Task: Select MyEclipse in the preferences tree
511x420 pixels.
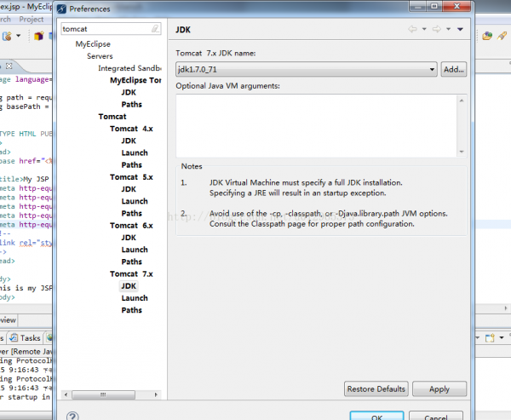Action: [x=93, y=44]
